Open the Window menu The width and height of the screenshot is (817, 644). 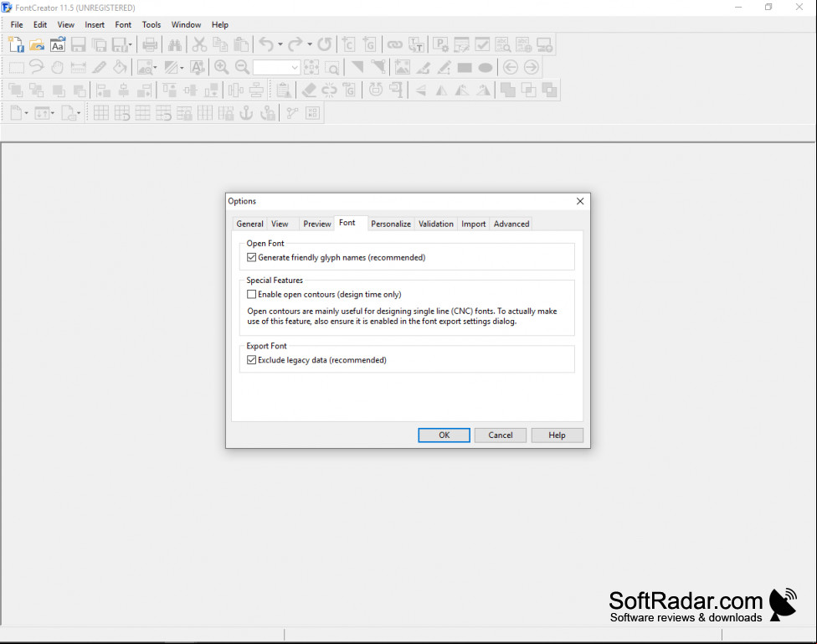coord(186,24)
